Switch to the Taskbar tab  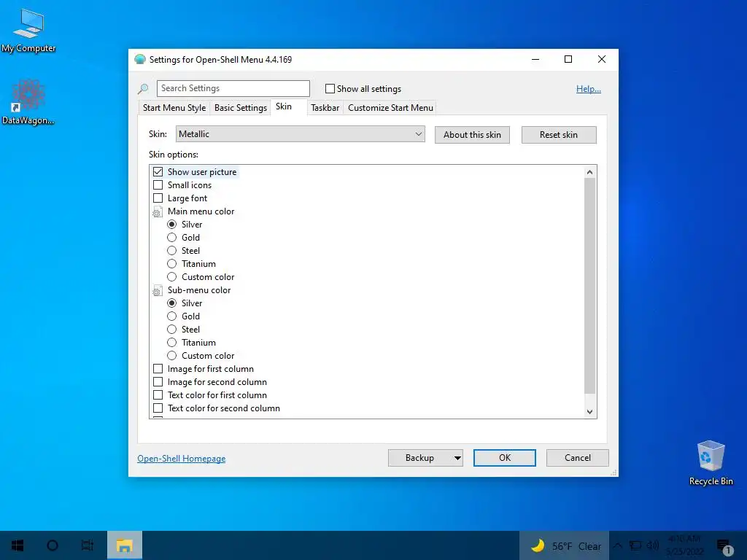[325, 108]
